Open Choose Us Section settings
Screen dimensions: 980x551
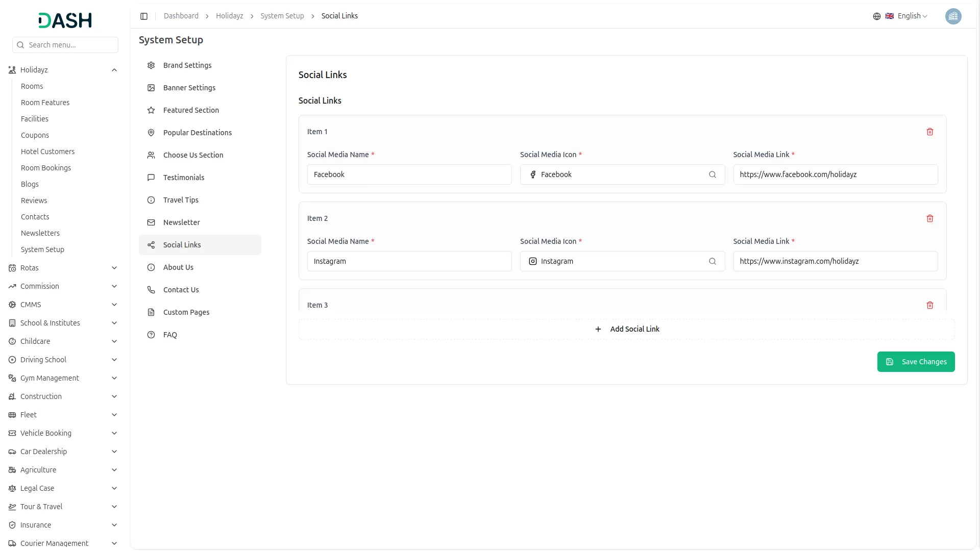tap(200, 155)
